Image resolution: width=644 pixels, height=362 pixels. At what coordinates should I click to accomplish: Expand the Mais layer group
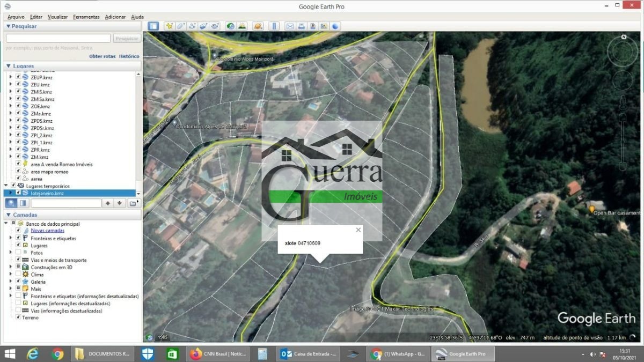(x=11, y=289)
